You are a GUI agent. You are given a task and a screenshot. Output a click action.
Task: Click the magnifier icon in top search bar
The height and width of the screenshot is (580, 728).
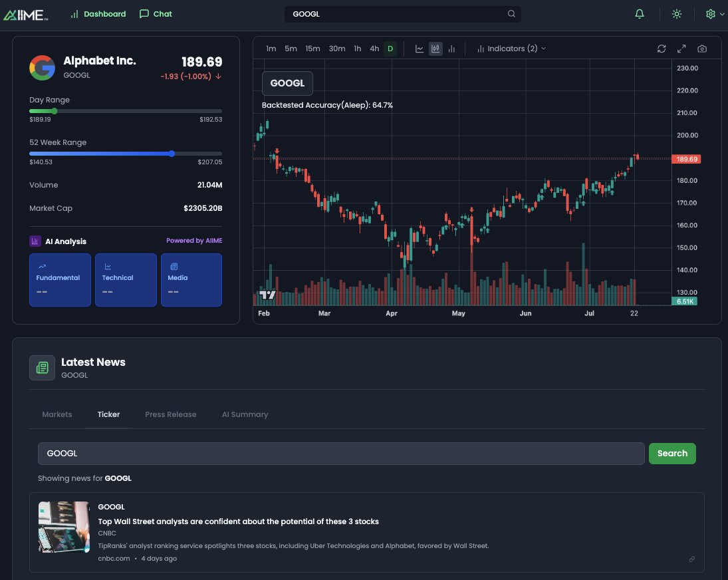[x=511, y=14]
